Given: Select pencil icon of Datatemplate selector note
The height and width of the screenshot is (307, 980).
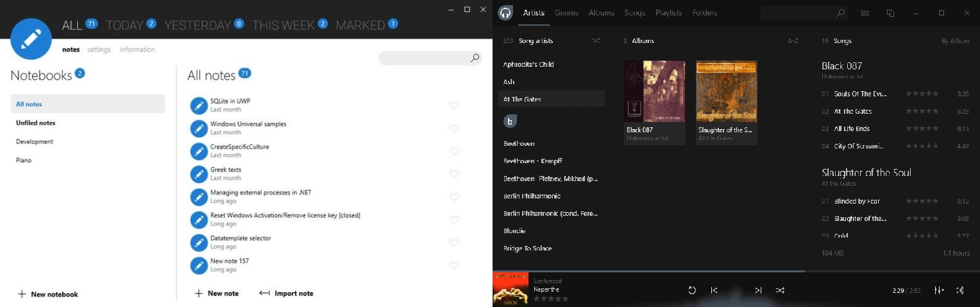Looking at the screenshot, I should (x=199, y=243).
